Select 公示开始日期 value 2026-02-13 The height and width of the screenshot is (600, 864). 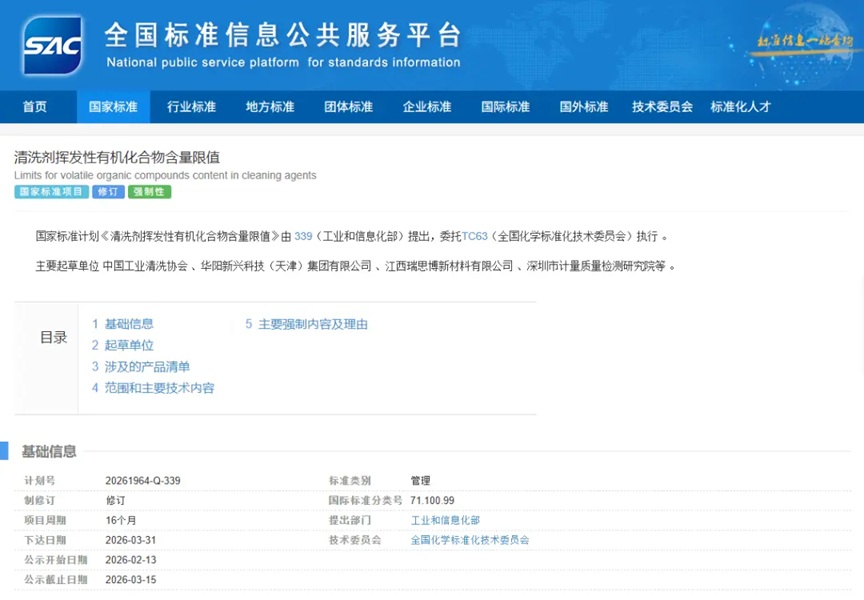click(131, 560)
